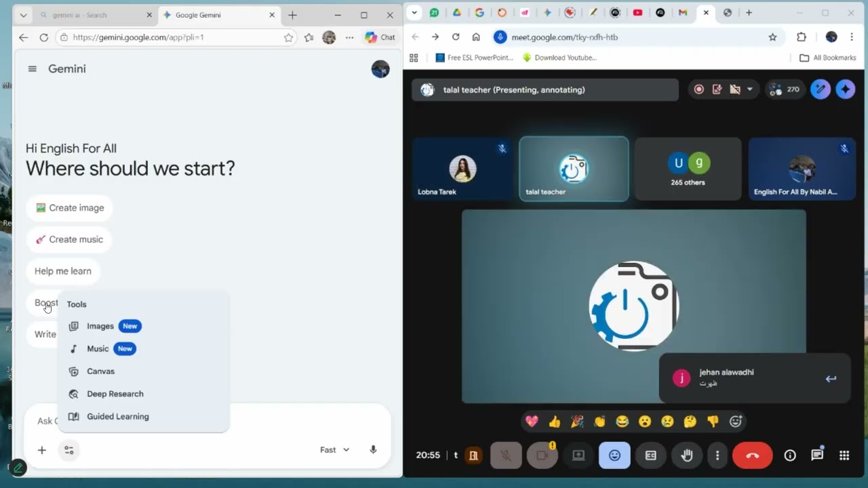Click the microphone icon in Gemini prompt
This screenshot has width=868, height=488.
[x=373, y=449]
